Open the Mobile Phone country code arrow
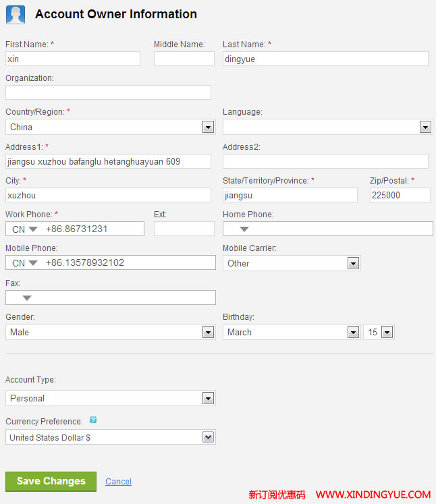Screen dimensions: 436x504 33,263
